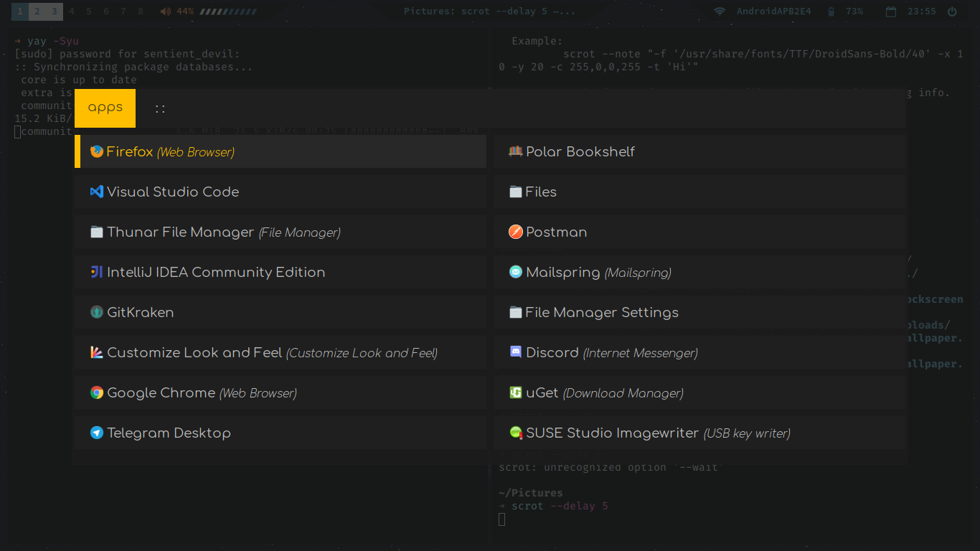Click the Thunar File Manager folder icon
The height and width of the screenshot is (551, 980).
(x=97, y=232)
